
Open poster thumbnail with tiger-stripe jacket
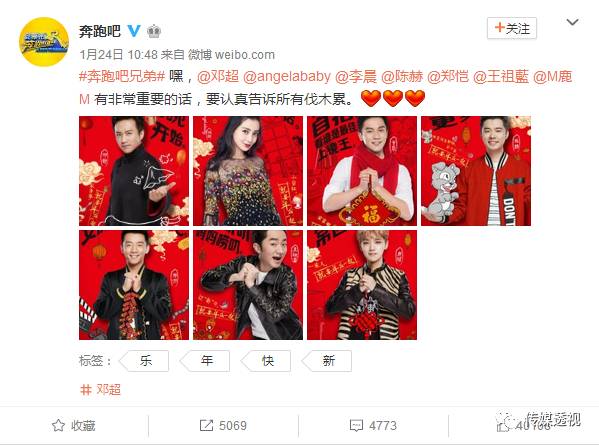click(362, 285)
